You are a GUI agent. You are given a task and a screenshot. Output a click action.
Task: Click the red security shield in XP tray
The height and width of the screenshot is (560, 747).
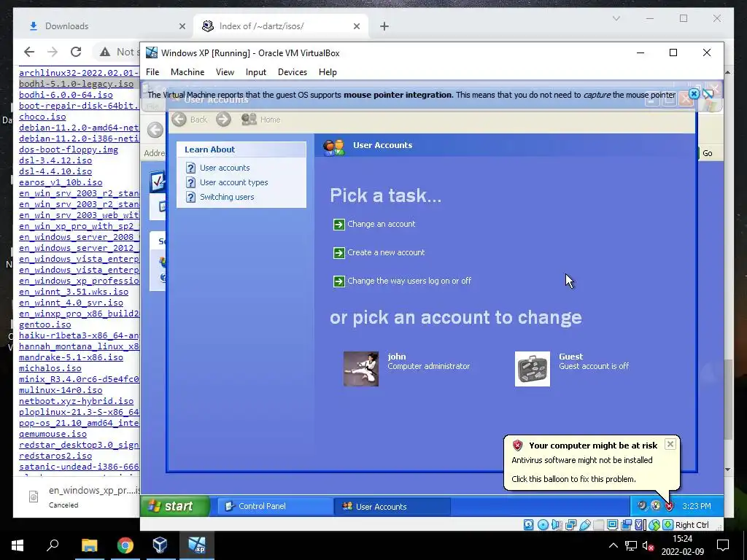[x=670, y=506]
